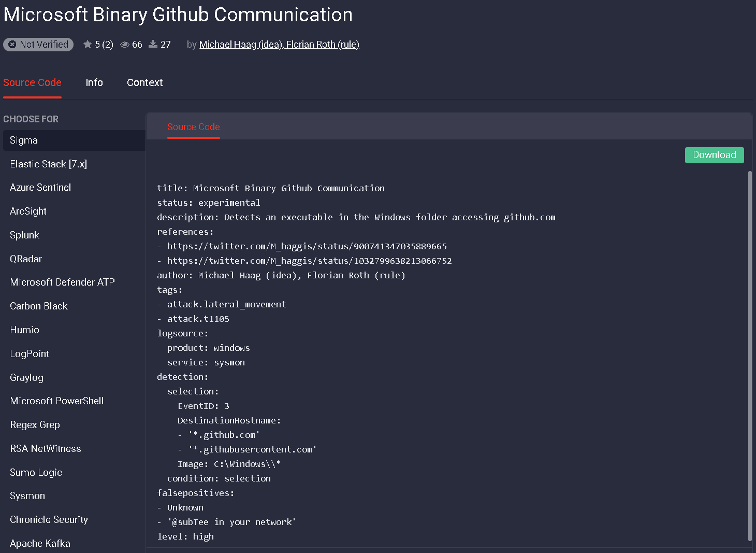This screenshot has height=553, width=756.
Task: Switch to the Info tab
Action: tap(94, 82)
